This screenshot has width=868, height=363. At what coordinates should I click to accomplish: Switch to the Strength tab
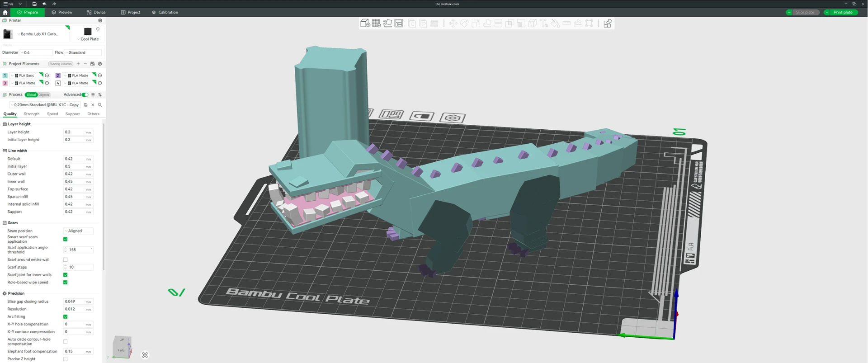point(32,114)
